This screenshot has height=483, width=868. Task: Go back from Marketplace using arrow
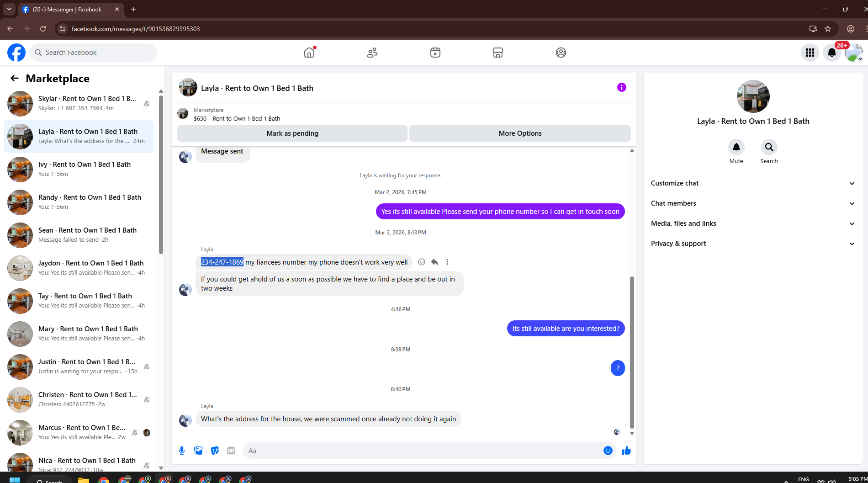click(x=15, y=78)
